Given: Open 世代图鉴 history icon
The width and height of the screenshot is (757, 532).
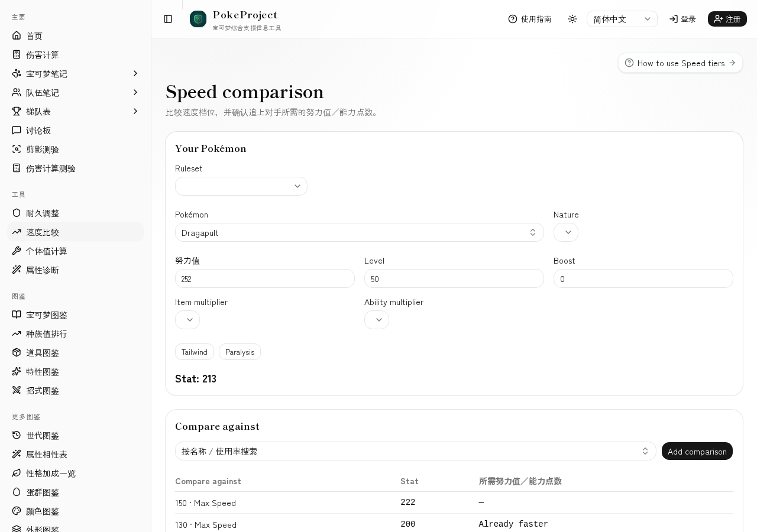Looking at the screenshot, I should pos(17,435).
